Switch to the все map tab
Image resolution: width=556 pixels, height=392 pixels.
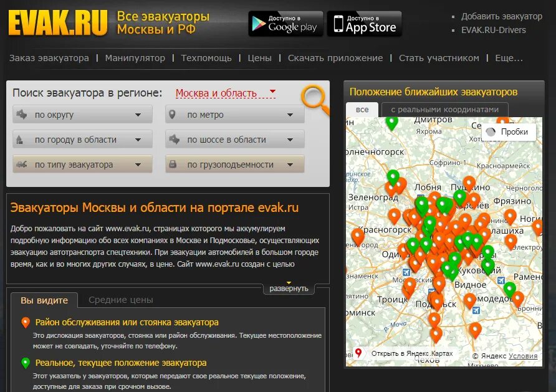(x=362, y=110)
